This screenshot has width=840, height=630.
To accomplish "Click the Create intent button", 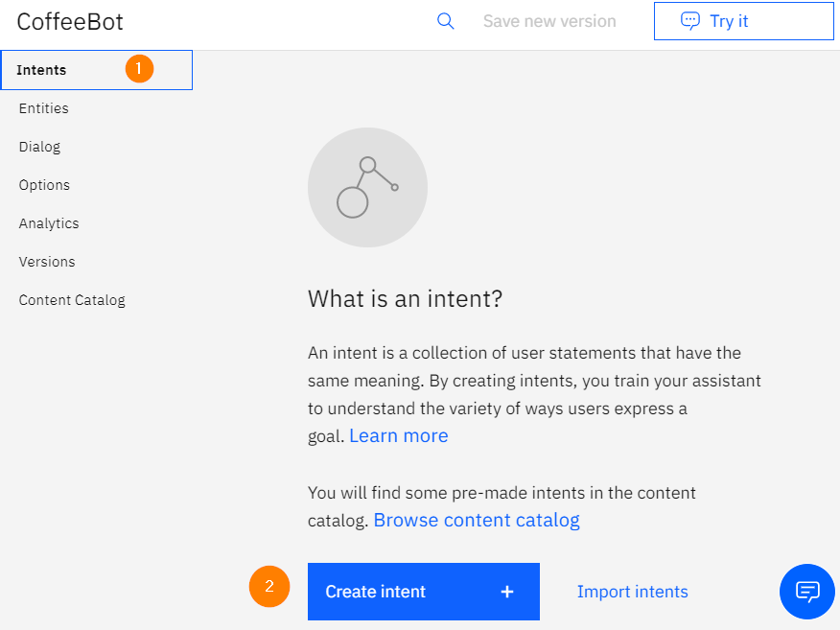I will click(x=424, y=592).
